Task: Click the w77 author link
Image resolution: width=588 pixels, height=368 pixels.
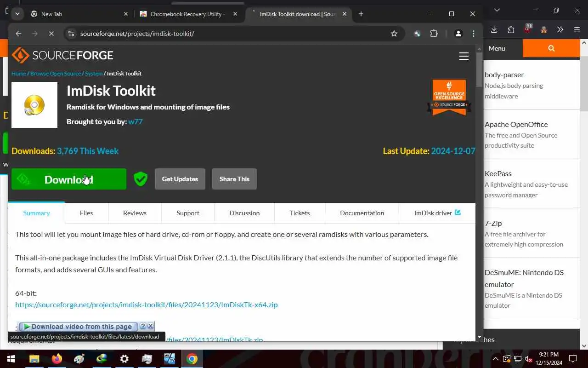Action: pyautogui.click(x=136, y=122)
